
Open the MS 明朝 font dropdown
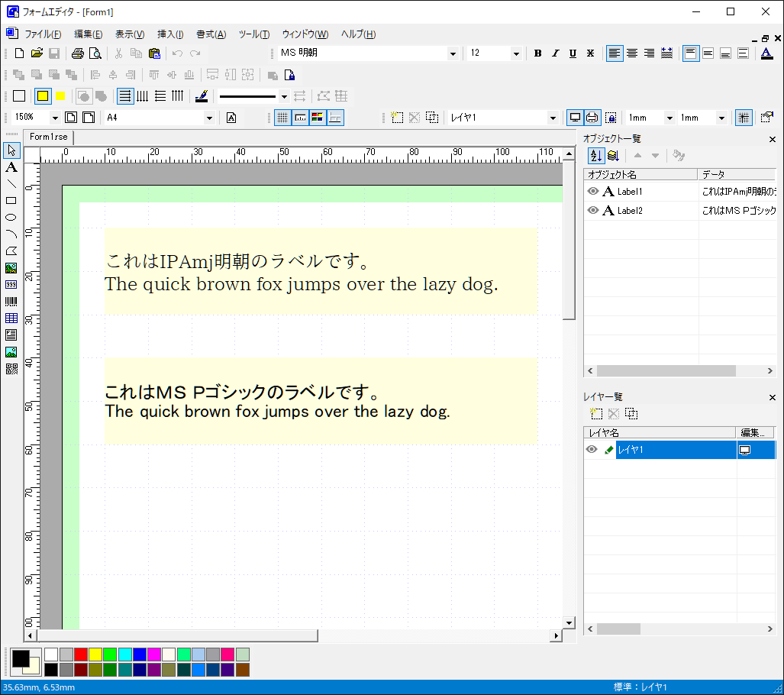(453, 53)
